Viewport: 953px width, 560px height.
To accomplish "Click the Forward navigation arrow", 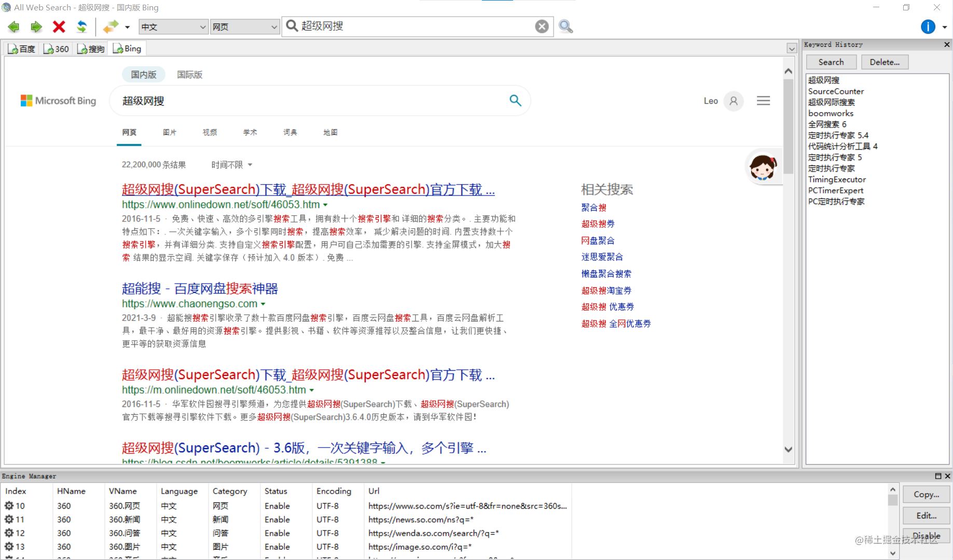I will click(x=36, y=26).
